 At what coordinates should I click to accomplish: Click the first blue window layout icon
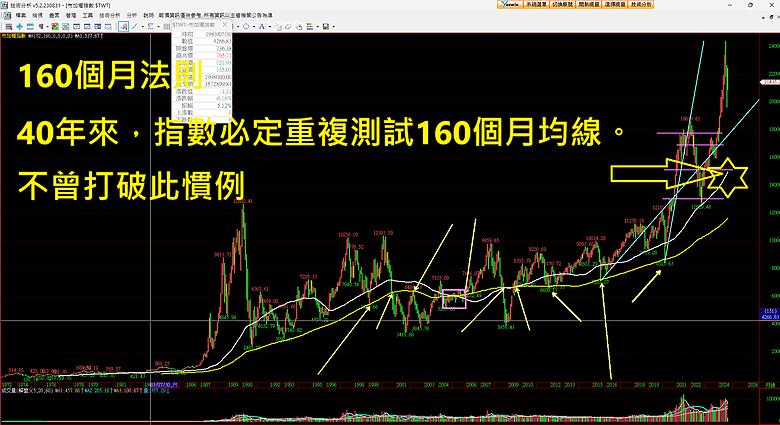pos(77,26)
